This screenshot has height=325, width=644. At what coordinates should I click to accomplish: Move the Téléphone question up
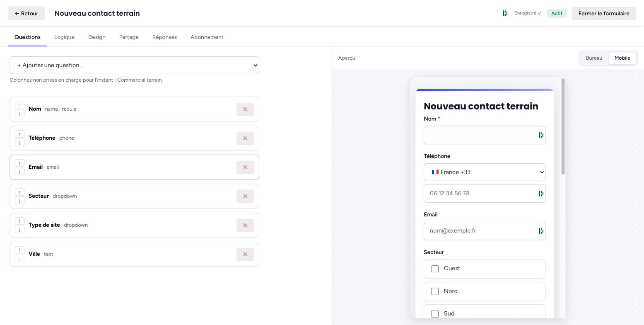pos(19,134)
